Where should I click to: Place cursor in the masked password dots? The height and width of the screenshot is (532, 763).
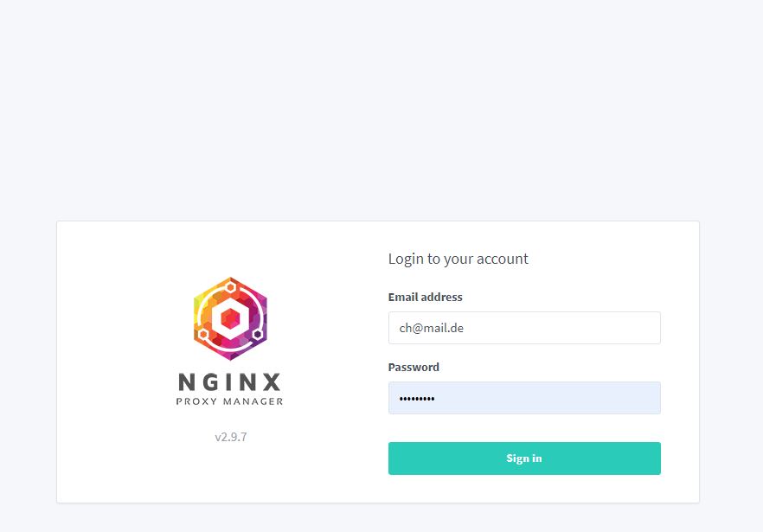pos(417,399)
